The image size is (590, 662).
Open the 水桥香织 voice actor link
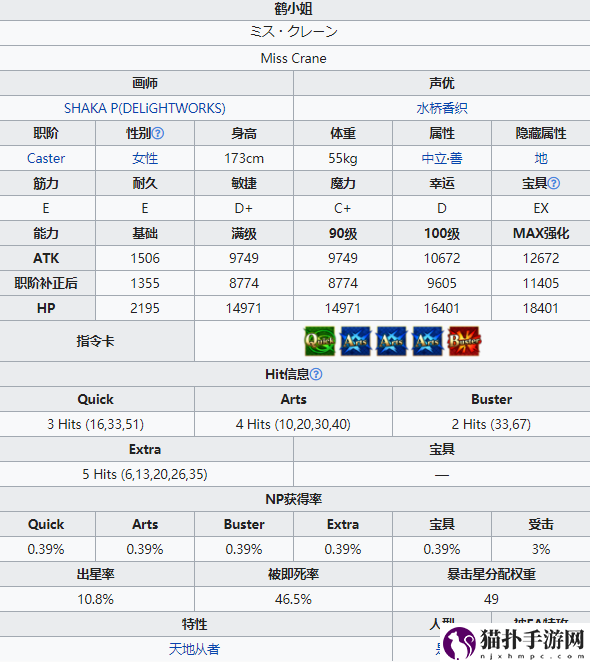click(x=442, y=108)
